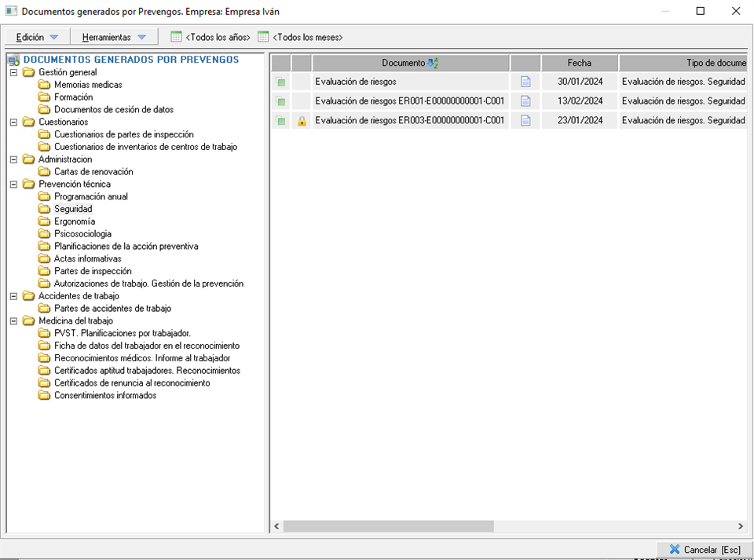Open the Herramientas menu
The height and width of the screenshot is (560, 754).
(x=114, y=37)
